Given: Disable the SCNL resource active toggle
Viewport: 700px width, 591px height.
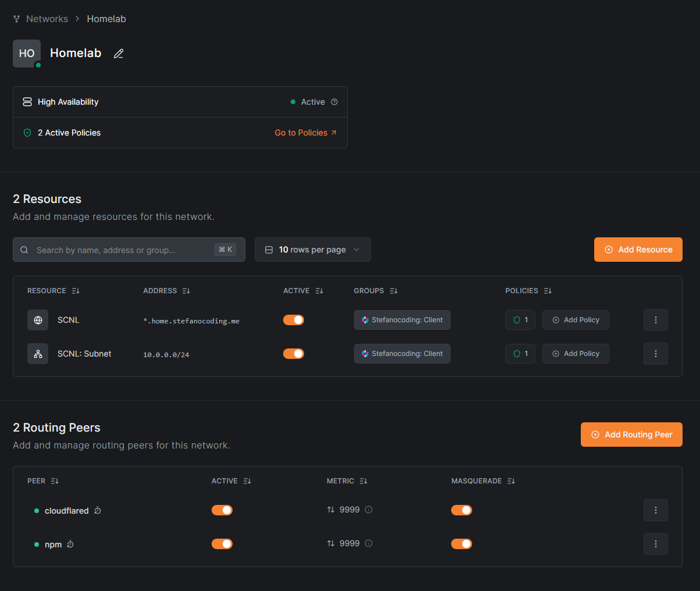Looking at the screenshot, I should tap(294, 320).
